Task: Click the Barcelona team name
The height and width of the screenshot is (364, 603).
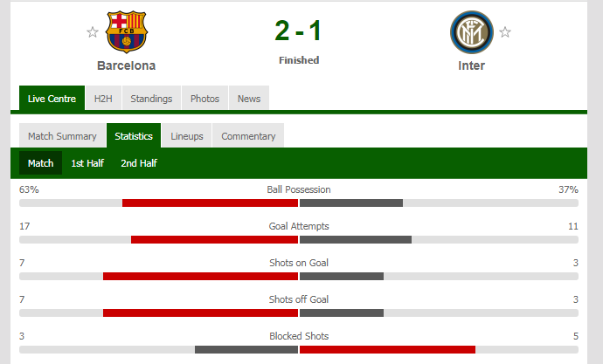Action: [x=127, y=65]
